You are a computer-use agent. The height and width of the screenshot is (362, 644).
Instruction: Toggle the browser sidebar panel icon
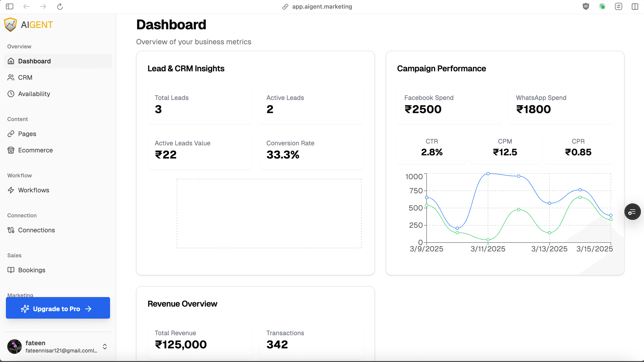(x=10, y=7)
